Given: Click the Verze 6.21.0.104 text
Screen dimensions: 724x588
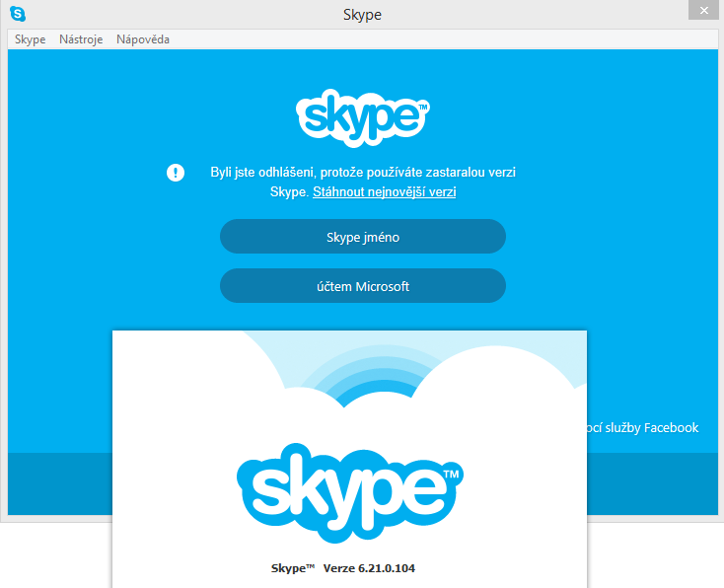Looking at the screenshot, I should [369, 568].
